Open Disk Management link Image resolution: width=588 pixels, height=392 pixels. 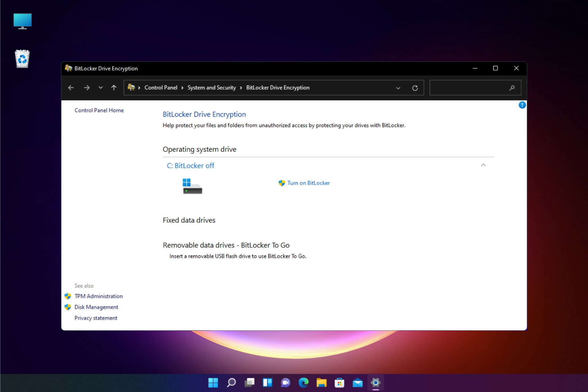point(96,307)
